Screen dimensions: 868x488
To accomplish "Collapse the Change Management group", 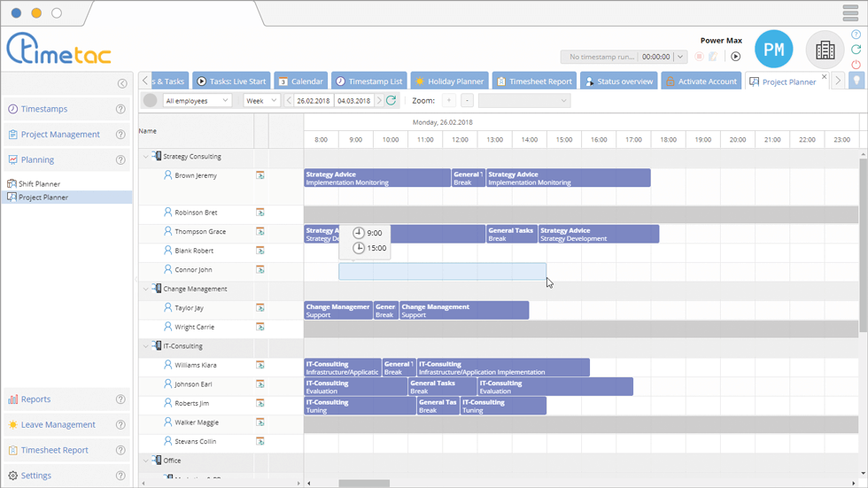I will point(146,289).
